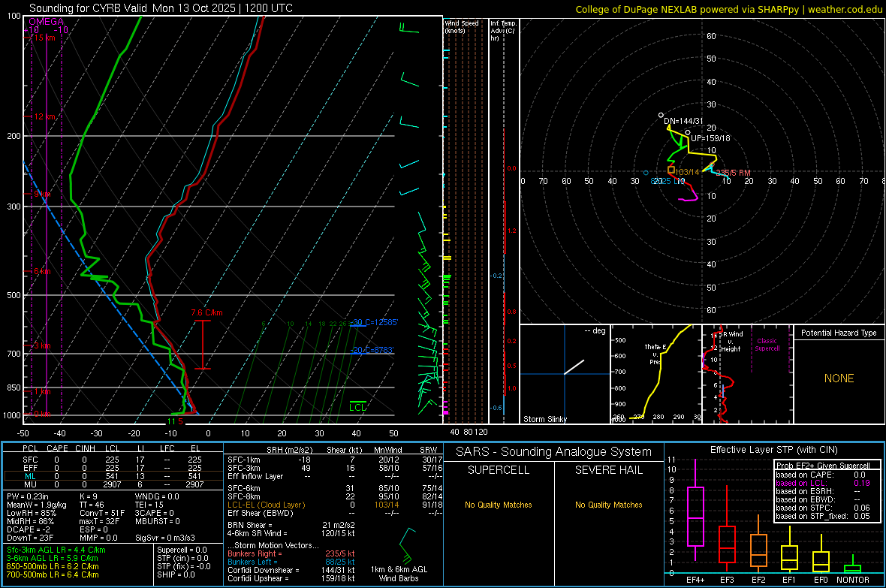Image resolution: width=886 pixels, height=588 pixels.
Task: Click the orange mean wind square on hodograph
Action: tap(671, 170)
